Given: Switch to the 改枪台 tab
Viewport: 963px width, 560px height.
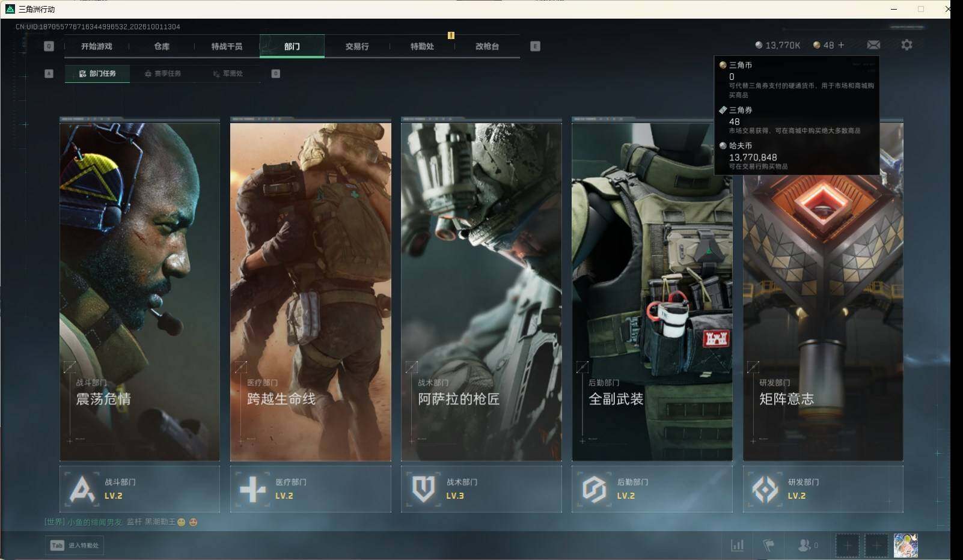Looking at the screenshot, I should 487,46.
